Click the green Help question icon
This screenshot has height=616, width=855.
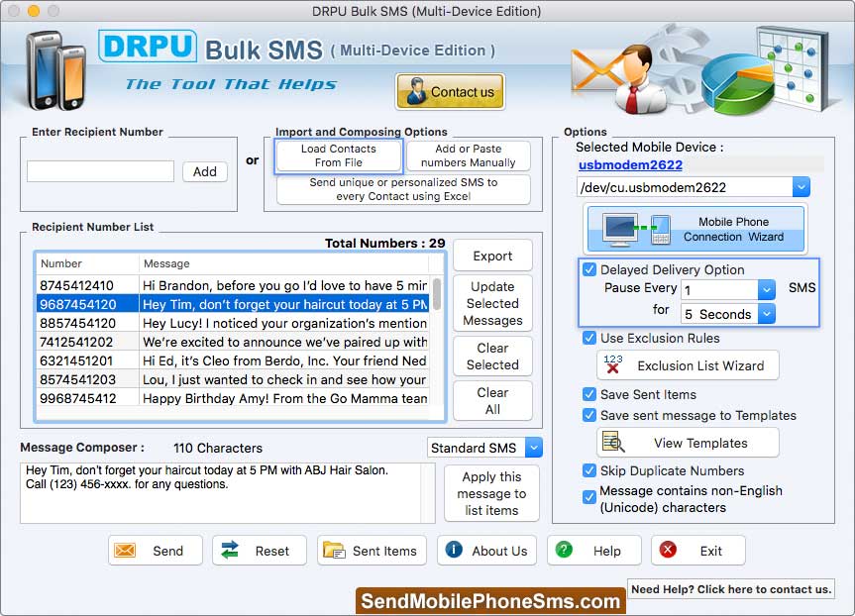coord(564,550)
